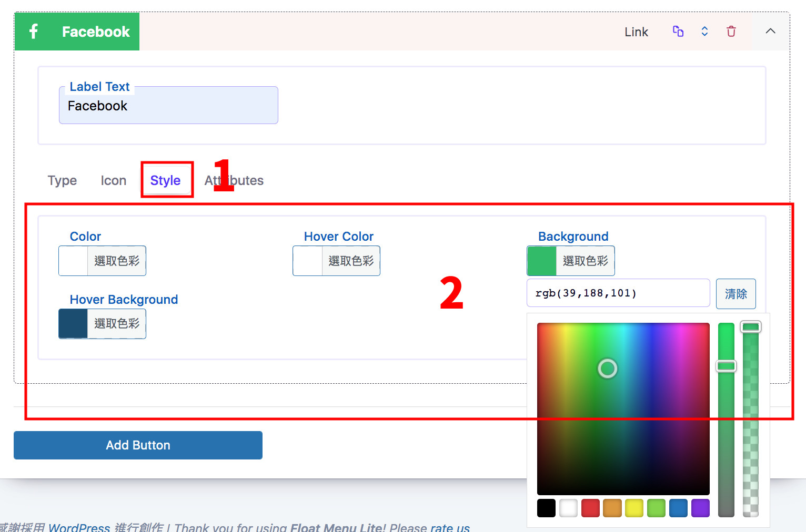Viewport: 806px width, 532px height.
Task: Choose the white palette swatch
Action: coord(568,508)
